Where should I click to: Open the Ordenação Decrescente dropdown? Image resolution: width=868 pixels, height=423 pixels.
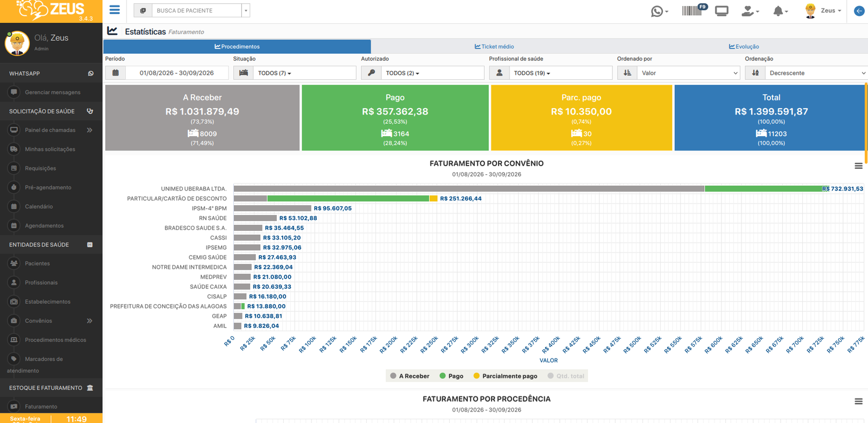[x=817, y=73]
